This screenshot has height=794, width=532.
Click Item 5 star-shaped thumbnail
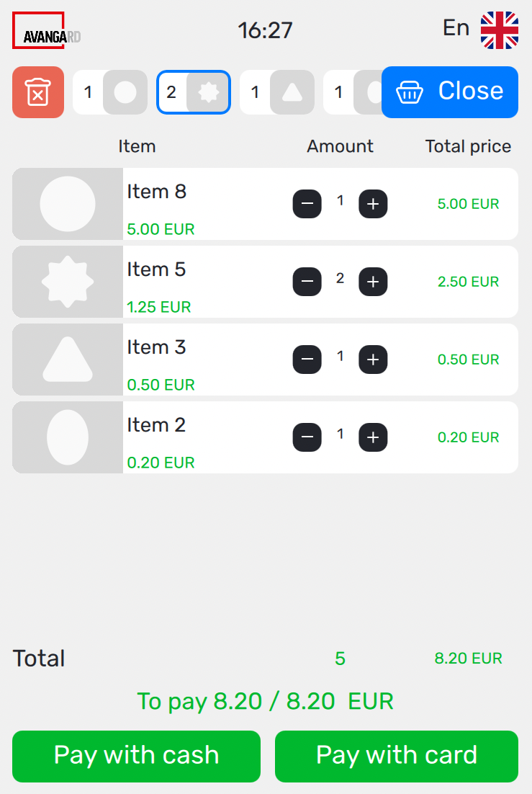(68, 282)
